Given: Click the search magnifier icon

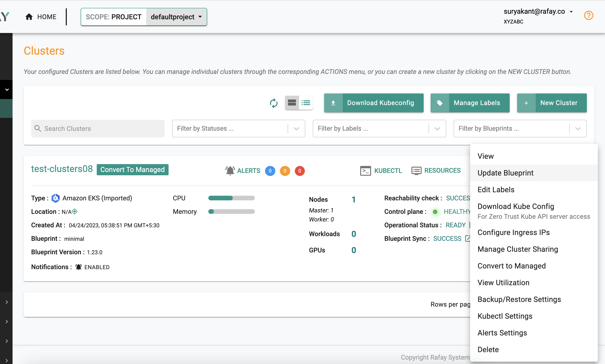Looking at the screenshot, I should (x=37, y=128).
